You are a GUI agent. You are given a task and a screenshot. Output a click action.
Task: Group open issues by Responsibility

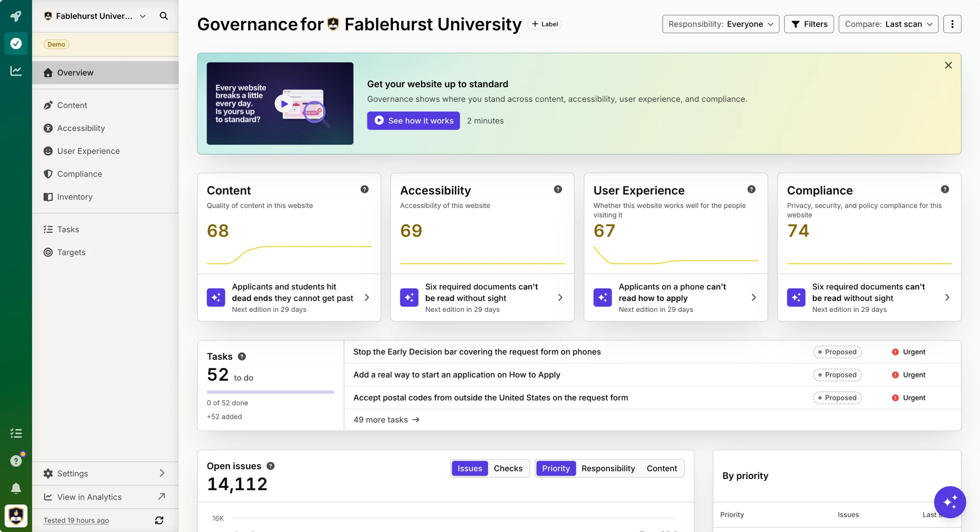coord(608,468)
